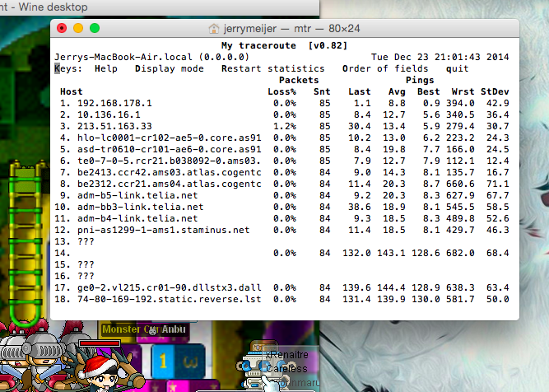The image size is (549, 392).
Task: Click the 'Wrst' column header
Action: [x=463, y=91]
